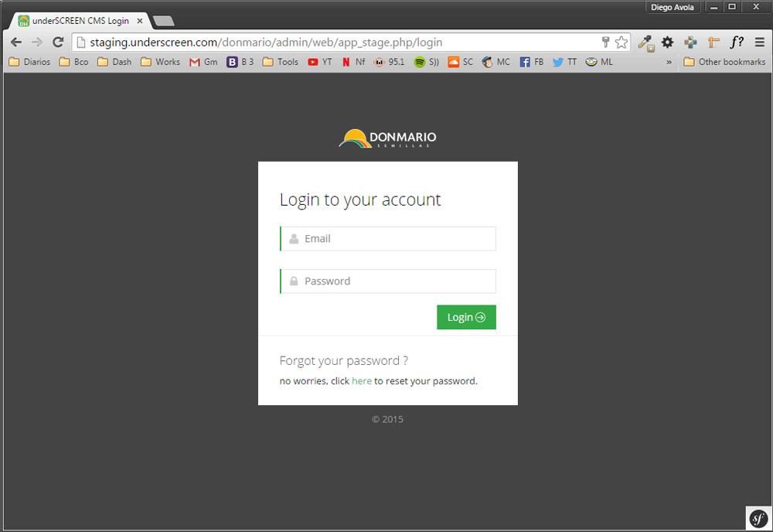This screenshot has height=532, width=773.
Task: Reload the login page
Action: pyautogui.click(x=58, y=43)
